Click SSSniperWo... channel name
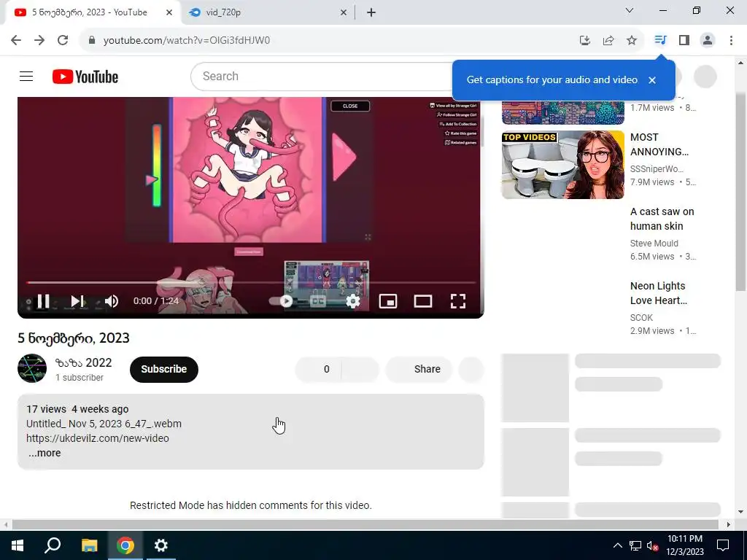 (657, 169)
